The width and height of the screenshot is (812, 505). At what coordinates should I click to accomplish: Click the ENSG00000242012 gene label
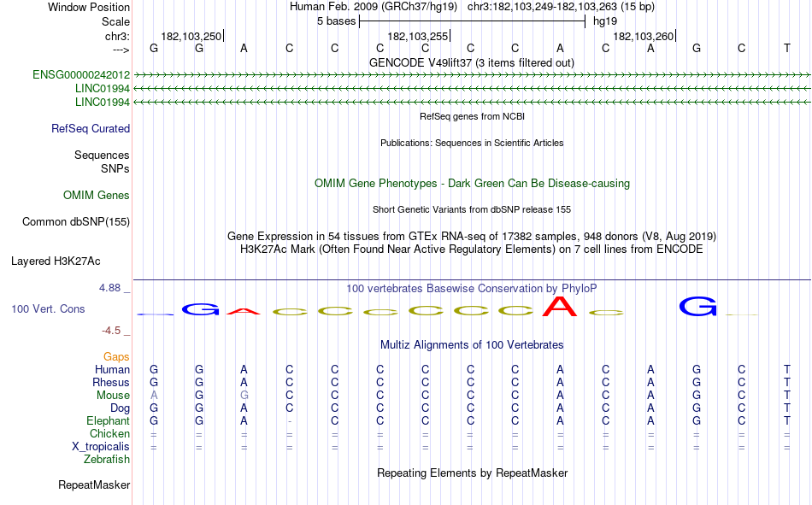click(81, 74)
